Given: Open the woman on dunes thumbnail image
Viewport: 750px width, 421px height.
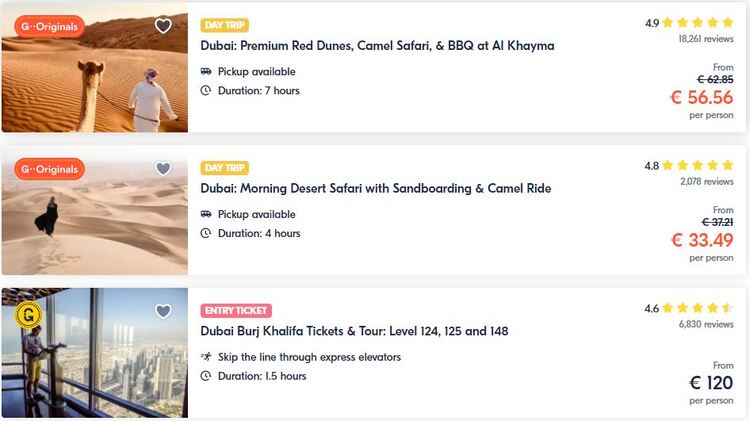Looking at the screenshot, I should [95, 210].
